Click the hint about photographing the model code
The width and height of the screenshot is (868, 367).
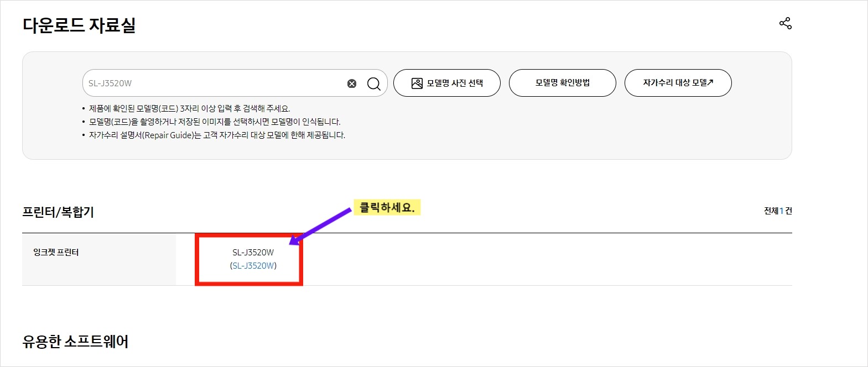215,122
